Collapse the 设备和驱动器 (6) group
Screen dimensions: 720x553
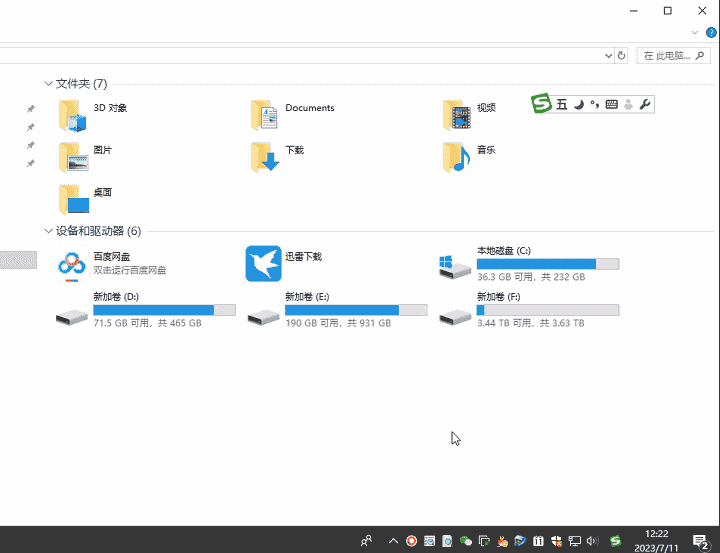pos(48,231)
